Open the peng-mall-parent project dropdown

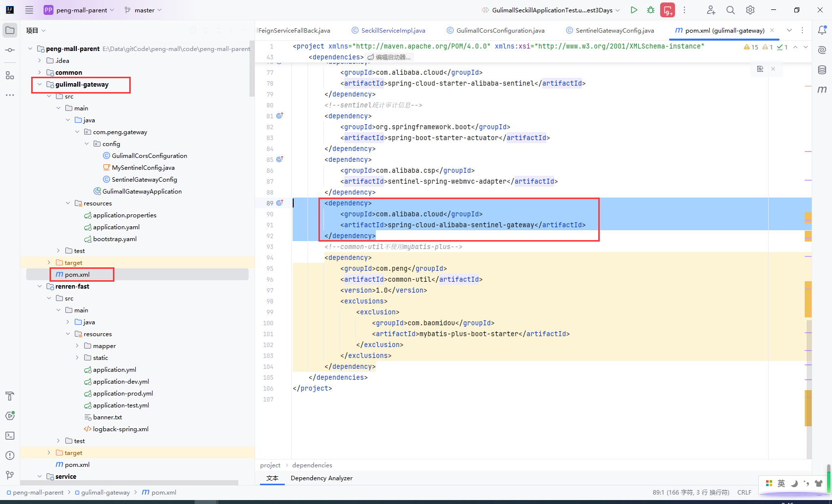[79, 10]
